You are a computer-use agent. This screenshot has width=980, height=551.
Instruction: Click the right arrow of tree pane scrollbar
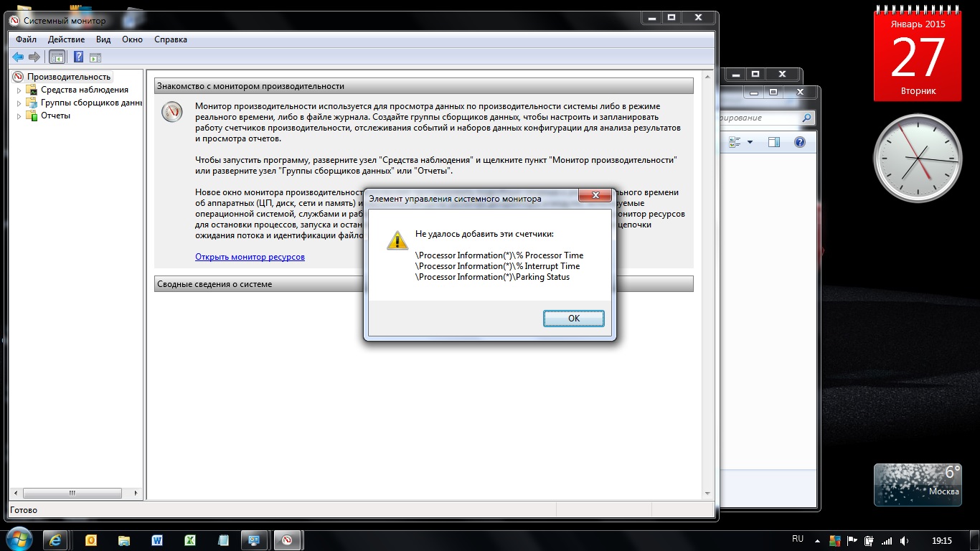136,494
